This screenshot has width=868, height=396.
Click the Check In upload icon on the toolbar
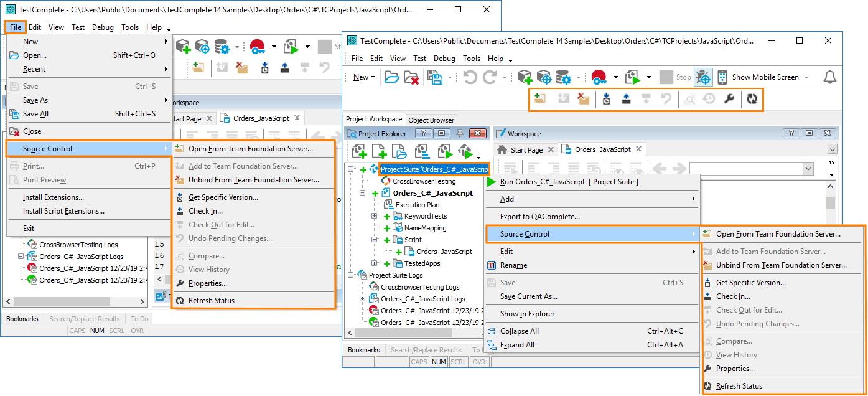pos(626,99)
